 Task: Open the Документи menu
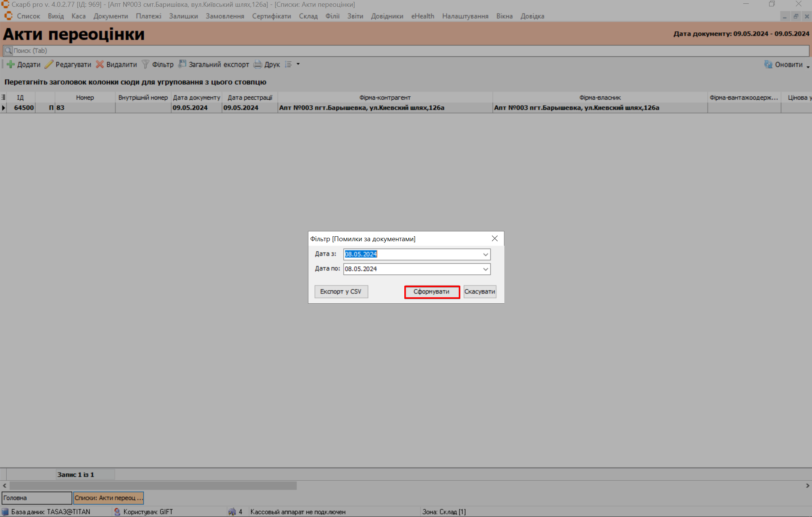click(111, 16)
